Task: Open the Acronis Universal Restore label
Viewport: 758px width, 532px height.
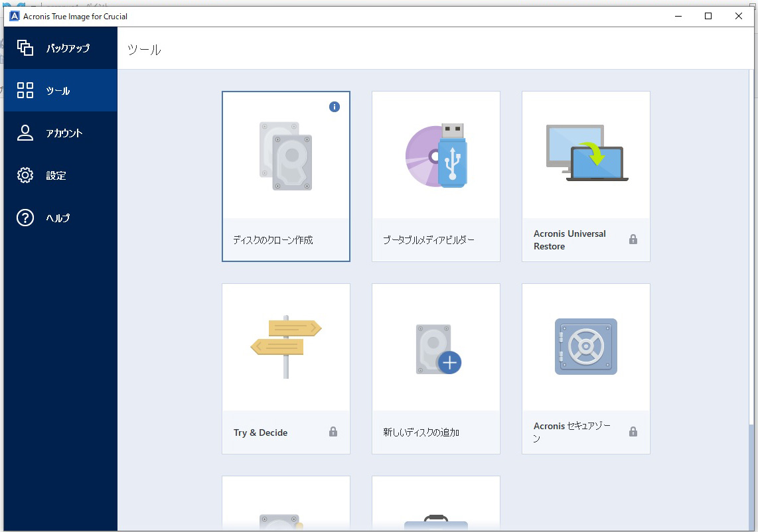Action: 569,239
